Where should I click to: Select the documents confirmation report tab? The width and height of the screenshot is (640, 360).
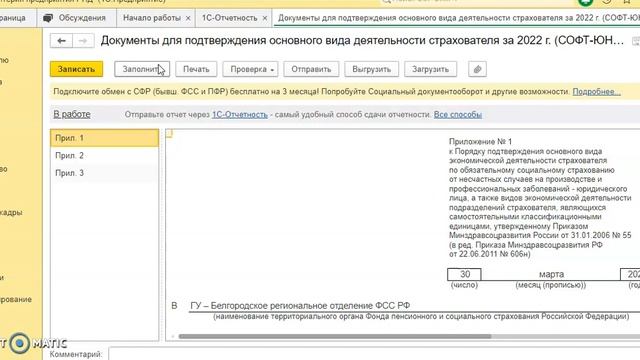point(456,18)
